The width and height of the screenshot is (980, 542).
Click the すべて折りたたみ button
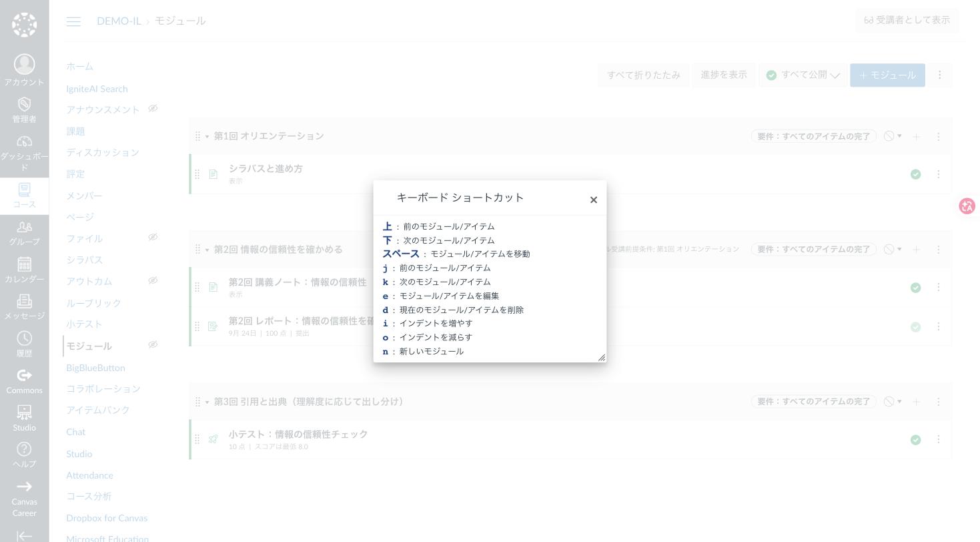coord(644,75)
